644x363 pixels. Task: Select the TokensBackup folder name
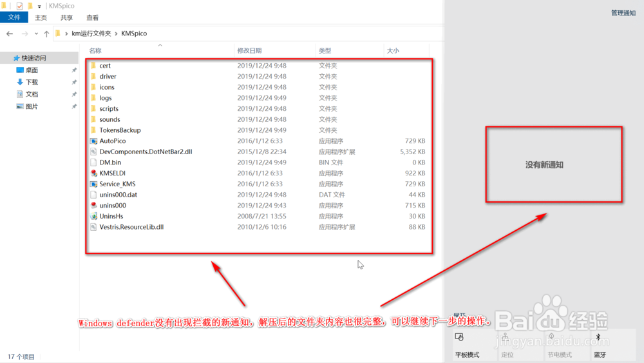[x=120, y=130]
